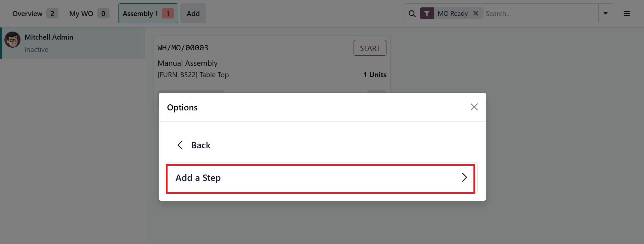
Task: Click the Assembly 1 count badge
Action: [x=168, y=14]
